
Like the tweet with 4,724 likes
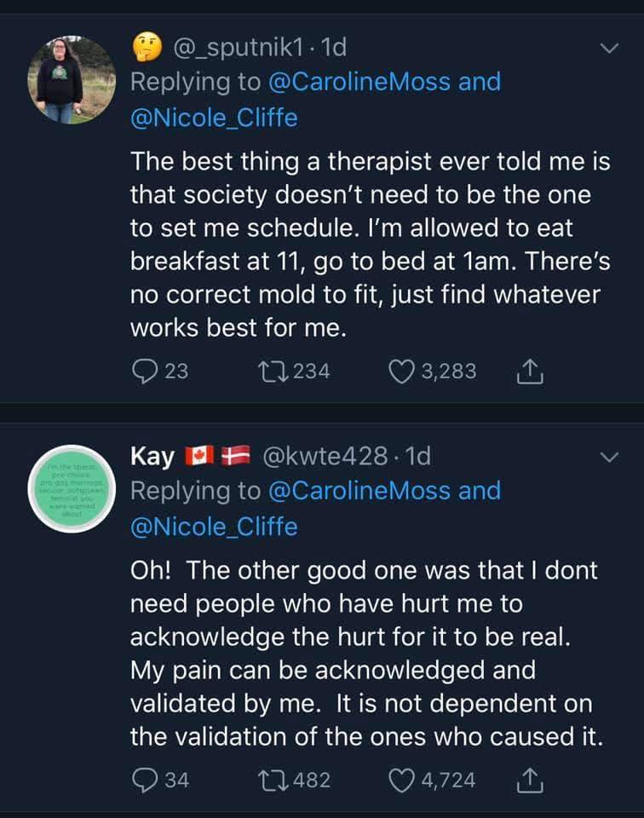(x=400, y=779)
